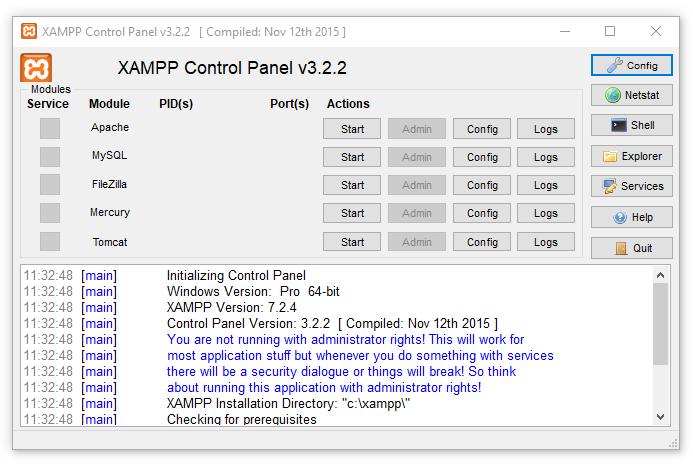Viewport: 693px width, 464px height.
Task: Click the Mercury Admin button
Action: (417, 213)
